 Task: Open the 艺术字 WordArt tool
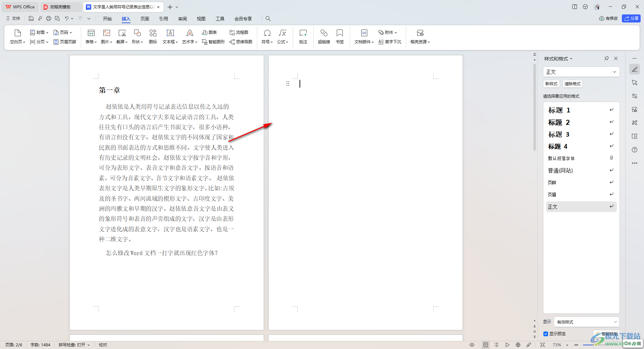click(190, 37)
